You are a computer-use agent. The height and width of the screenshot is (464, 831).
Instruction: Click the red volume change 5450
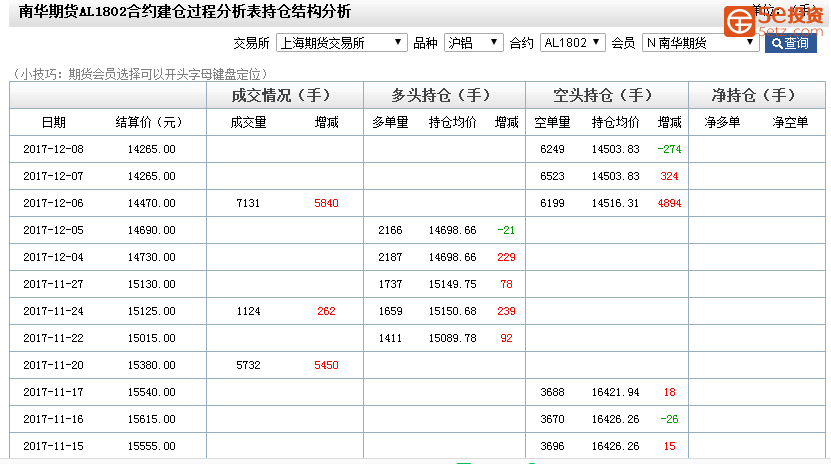coord(326,365)
